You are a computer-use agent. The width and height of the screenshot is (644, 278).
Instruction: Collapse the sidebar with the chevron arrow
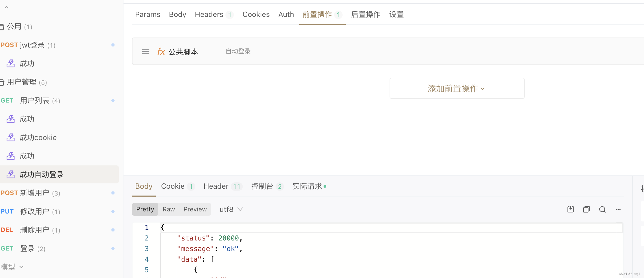7,7
